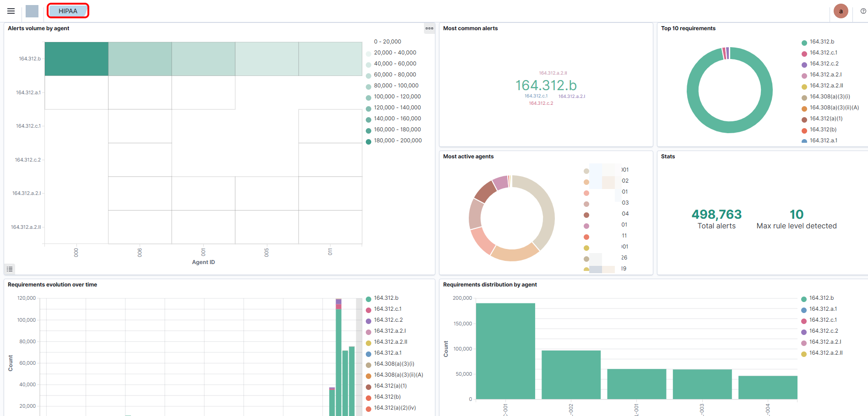Click the app logo square in header
This screenshot has height=416, width=868.
click(x=32, y=11)
